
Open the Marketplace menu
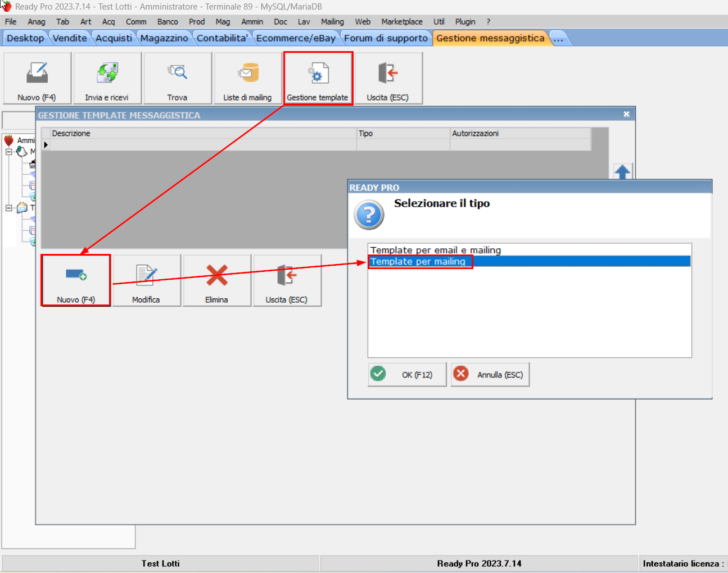pos(402,22)
